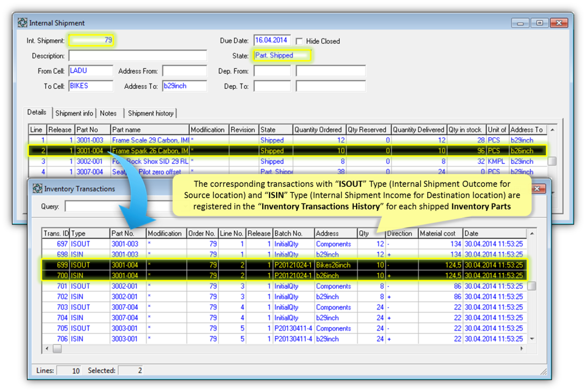Click the empty Description field
The width and height of the screenshot is (586, 392).
click(x=137, y=55)
